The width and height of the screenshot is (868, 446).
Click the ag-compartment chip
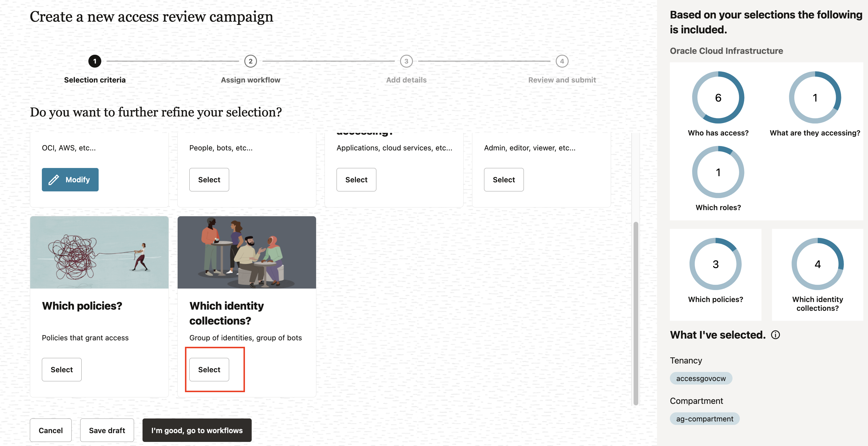point(704,419)
